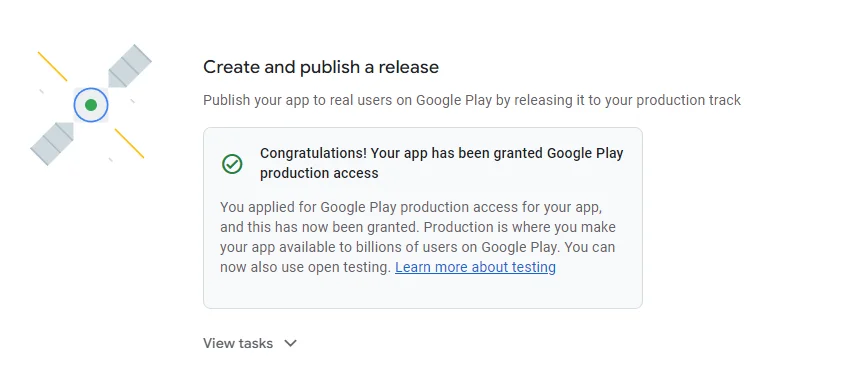Image resolution: width=860 pixels, height=380 pixels.
Task: Open the View tasks section label
Action: 238,343
